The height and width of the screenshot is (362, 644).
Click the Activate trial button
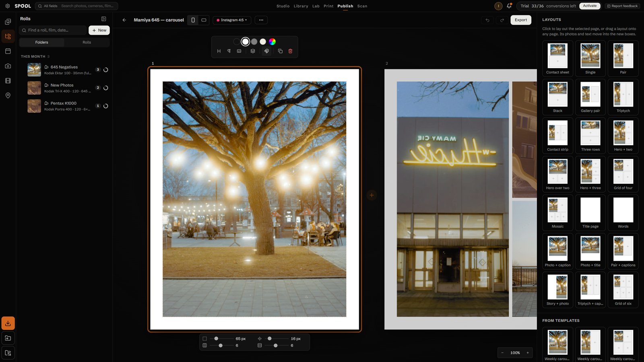tap(590, 6)
